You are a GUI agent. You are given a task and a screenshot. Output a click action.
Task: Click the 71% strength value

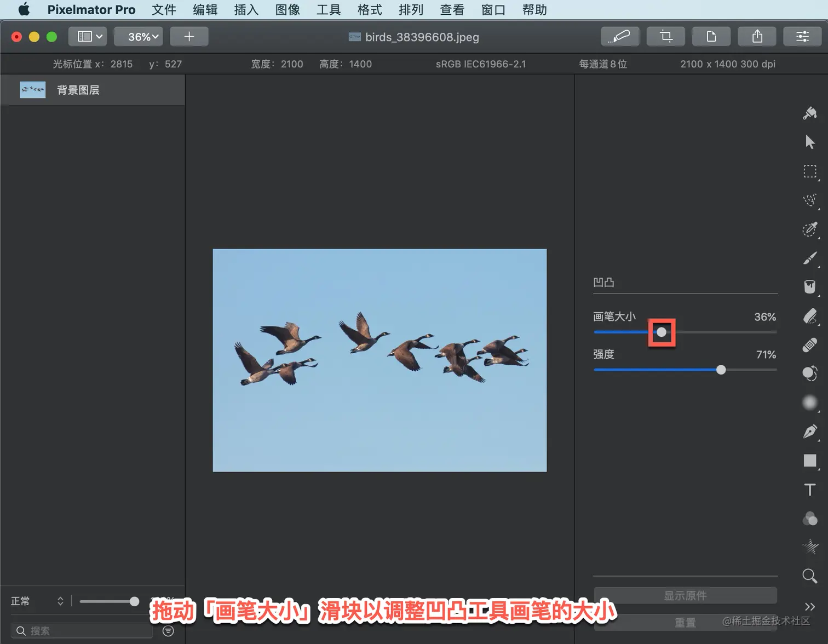tap(766, 354)
